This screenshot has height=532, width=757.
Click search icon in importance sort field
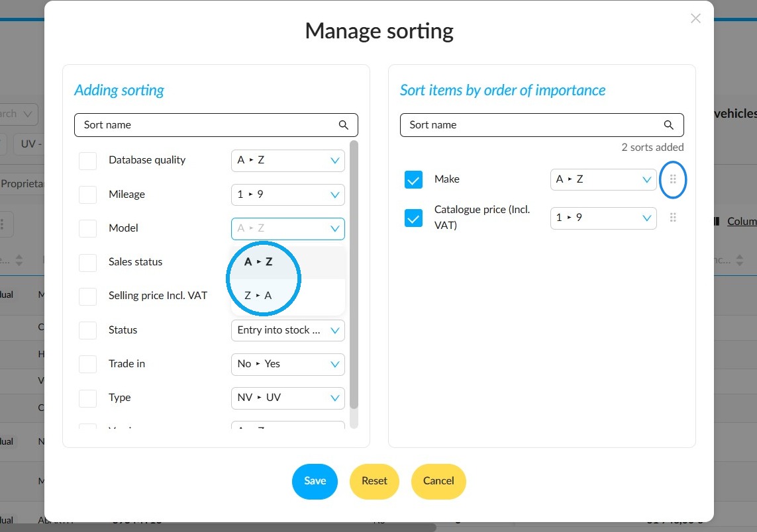click(x=669, y=125)
